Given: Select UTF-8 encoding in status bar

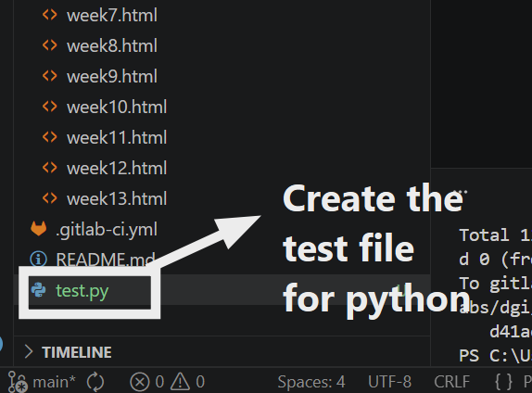Looking at the screenshot, I should click(389, 382).
